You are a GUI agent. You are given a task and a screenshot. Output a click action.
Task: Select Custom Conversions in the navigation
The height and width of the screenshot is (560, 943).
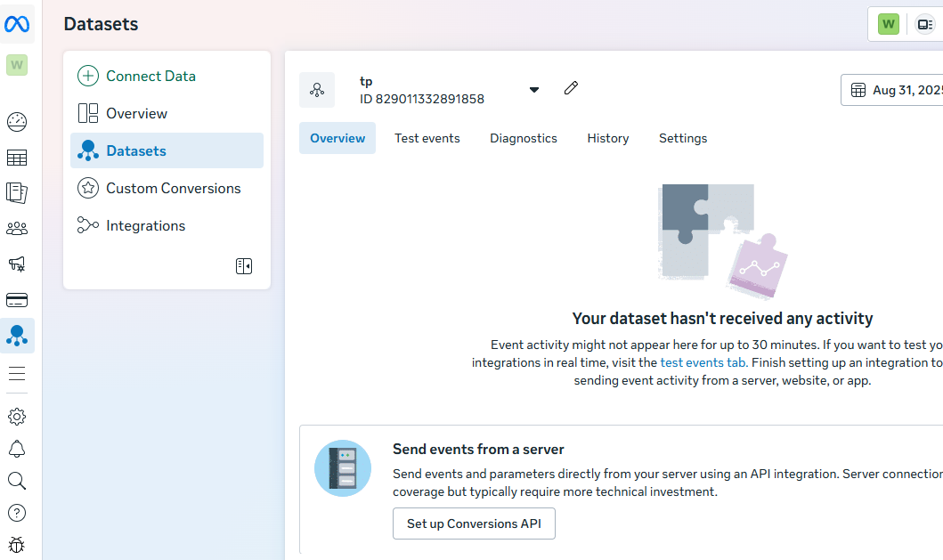[173, 188]
